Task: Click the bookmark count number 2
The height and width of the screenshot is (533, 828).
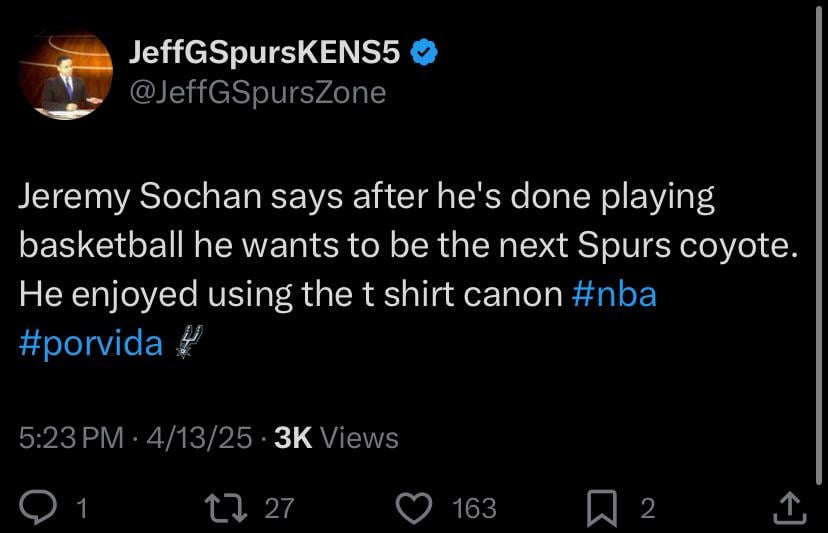Action: (x=647, y=508)
